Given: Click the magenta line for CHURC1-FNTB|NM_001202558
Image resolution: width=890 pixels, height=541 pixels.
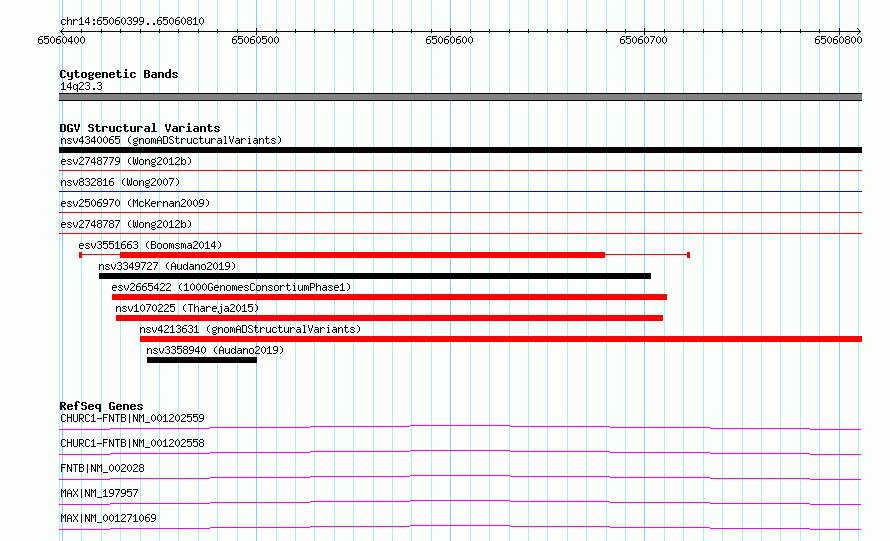Looking at the screenshot, I should tap(460, 452).
